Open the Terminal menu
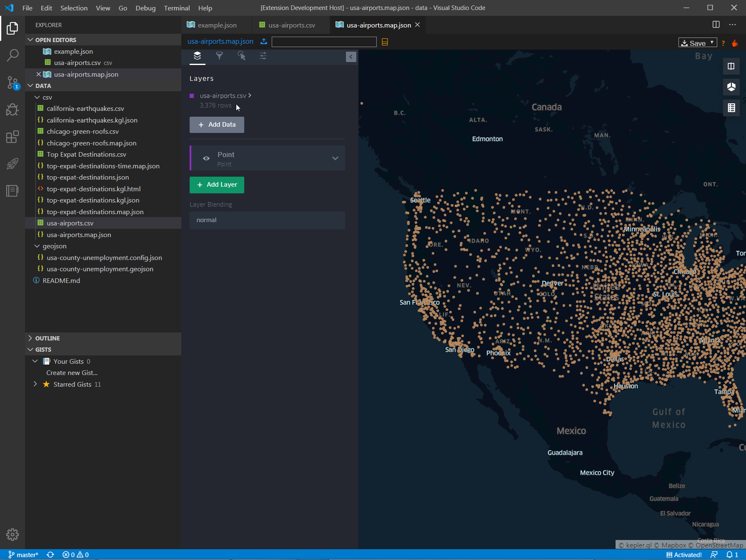Screen dimensions: 746x560 click(x=177, y=8)
